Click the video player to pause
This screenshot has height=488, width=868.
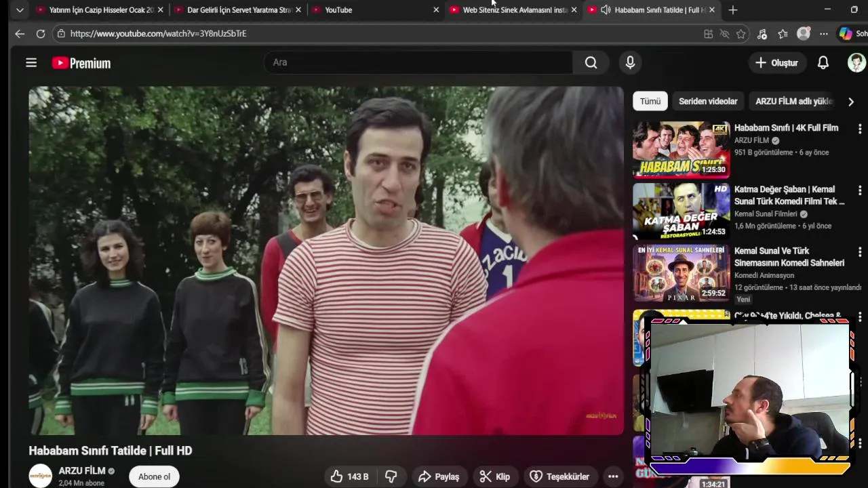coord(326,260)
